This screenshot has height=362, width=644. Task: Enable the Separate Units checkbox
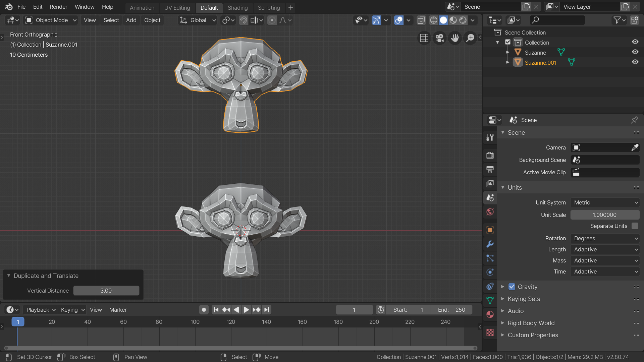tap(635, 226)
